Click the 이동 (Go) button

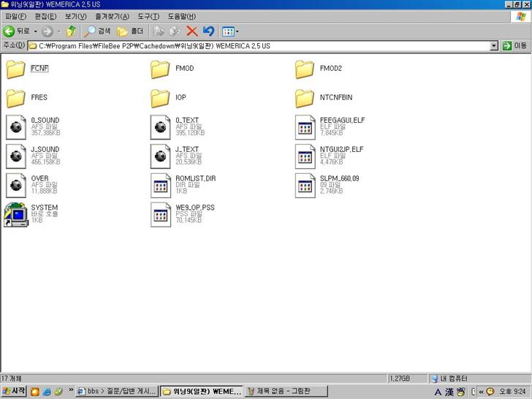[514, 45]
